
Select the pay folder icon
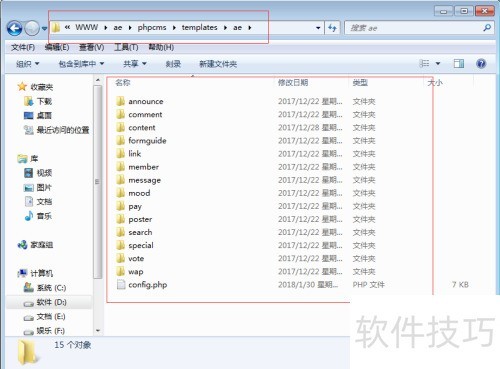121,206
